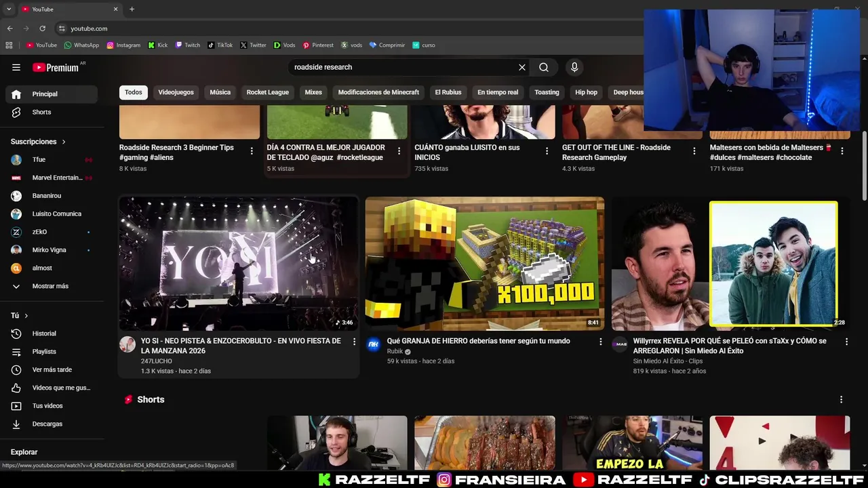Image resolution: width=868 pixels, height=488 pixels.
Task: Select the Rocket League filter chip
Action: 267,92
